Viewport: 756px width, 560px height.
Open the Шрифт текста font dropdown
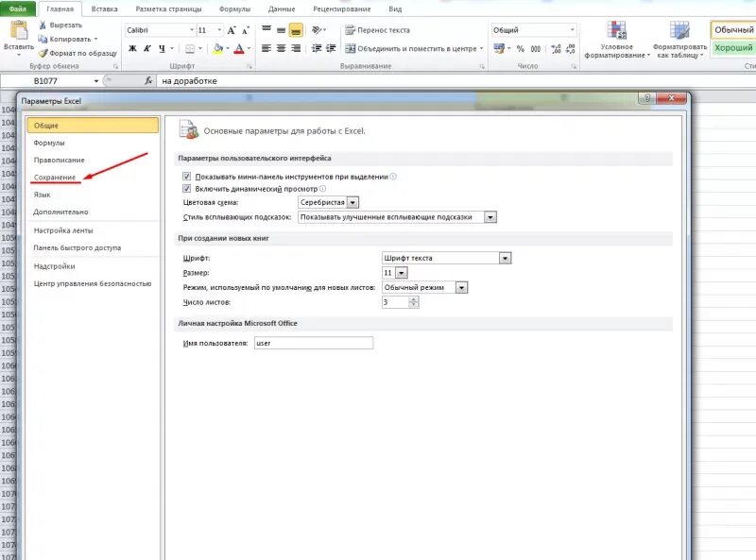[x=505, y=258]
